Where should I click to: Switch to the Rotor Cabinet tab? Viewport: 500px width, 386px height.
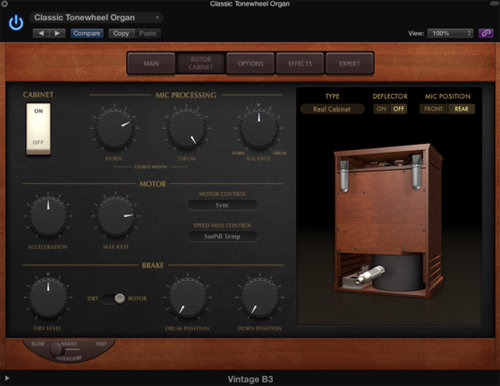[201, 63]
